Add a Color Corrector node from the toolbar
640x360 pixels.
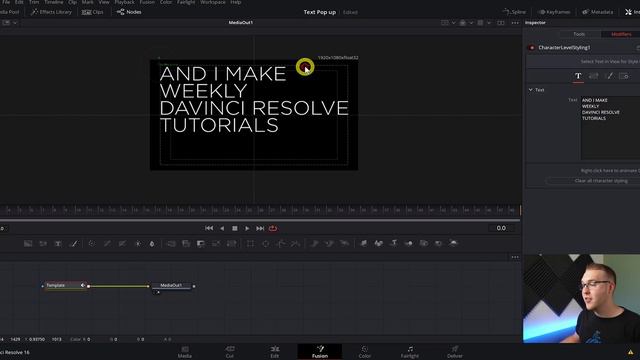pyautogui.click(x=92, y=244)
